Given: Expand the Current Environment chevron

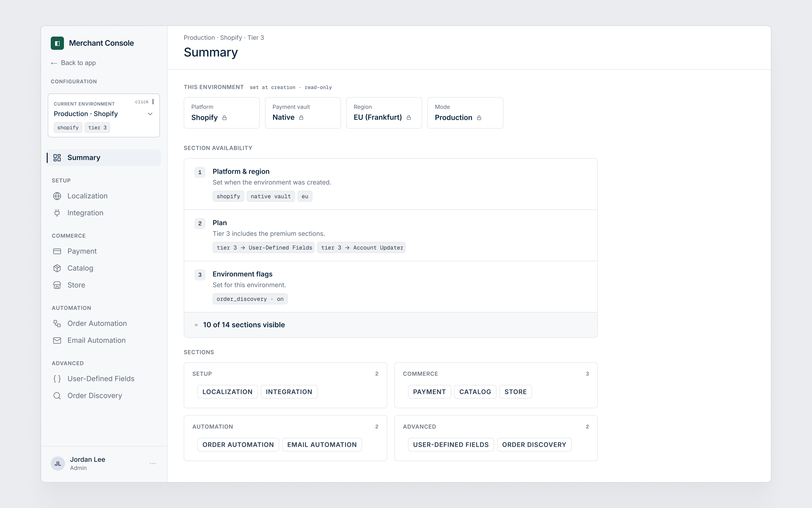Looking at the screenshot, I should coord(150,114).
